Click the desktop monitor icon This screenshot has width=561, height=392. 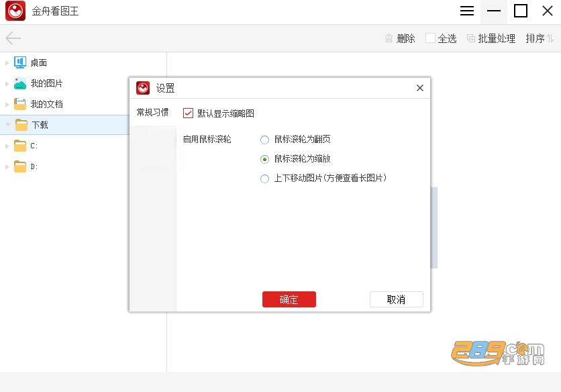point(20,62)
